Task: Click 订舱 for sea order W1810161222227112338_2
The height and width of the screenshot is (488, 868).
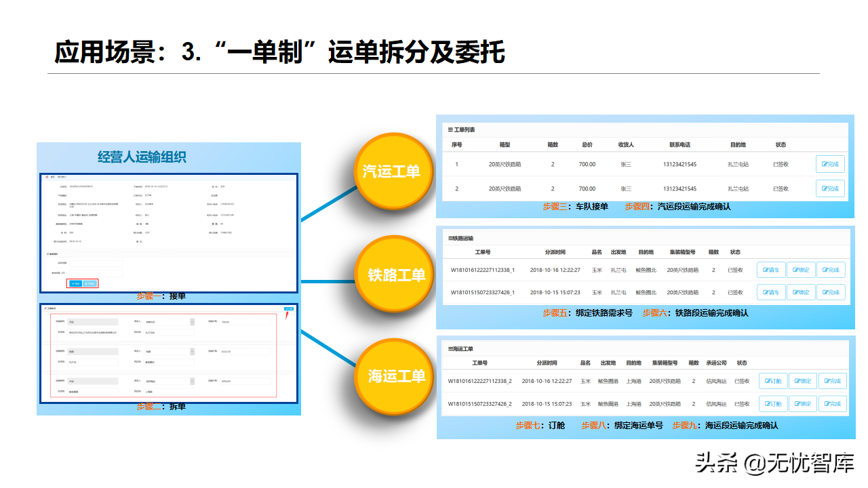Action: point(773,381)
